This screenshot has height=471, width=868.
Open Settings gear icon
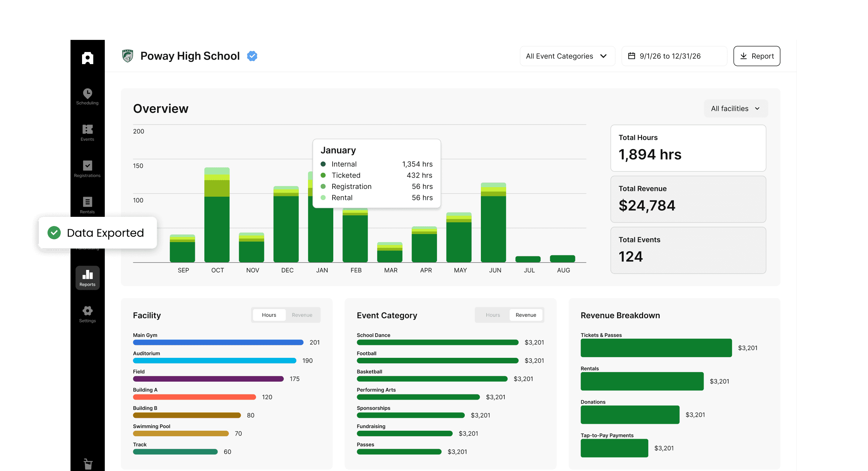(x=87, y=311)
